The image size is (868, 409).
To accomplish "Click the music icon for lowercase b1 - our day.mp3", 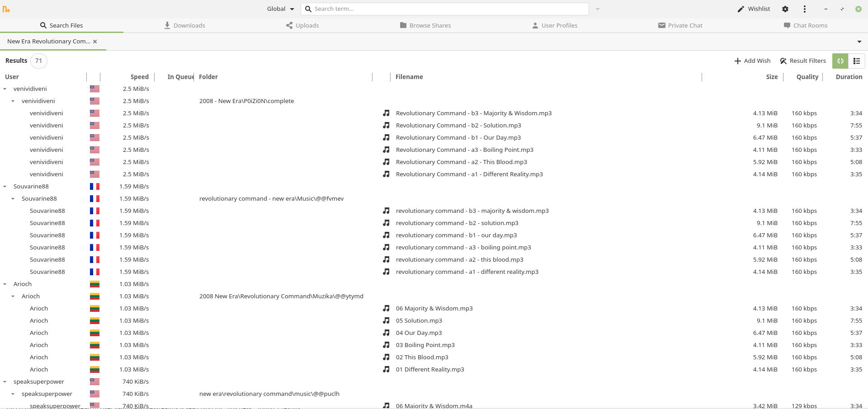I will [386, 235].
